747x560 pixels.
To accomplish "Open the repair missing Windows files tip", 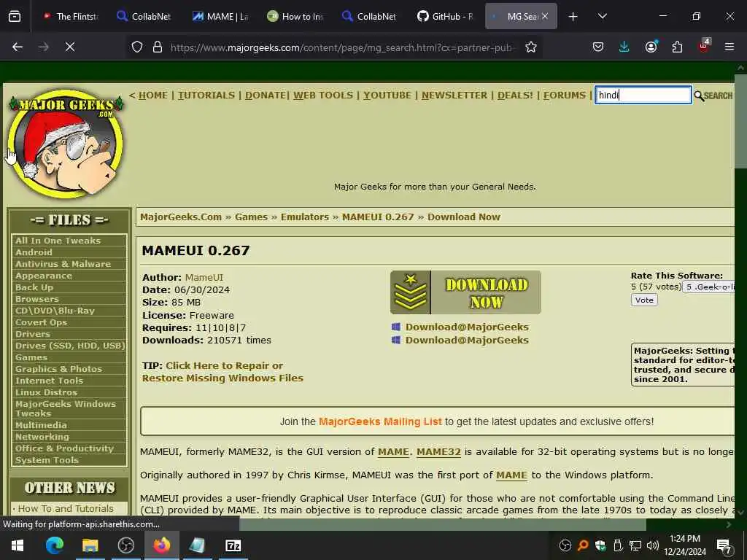I will coord(222,372).
